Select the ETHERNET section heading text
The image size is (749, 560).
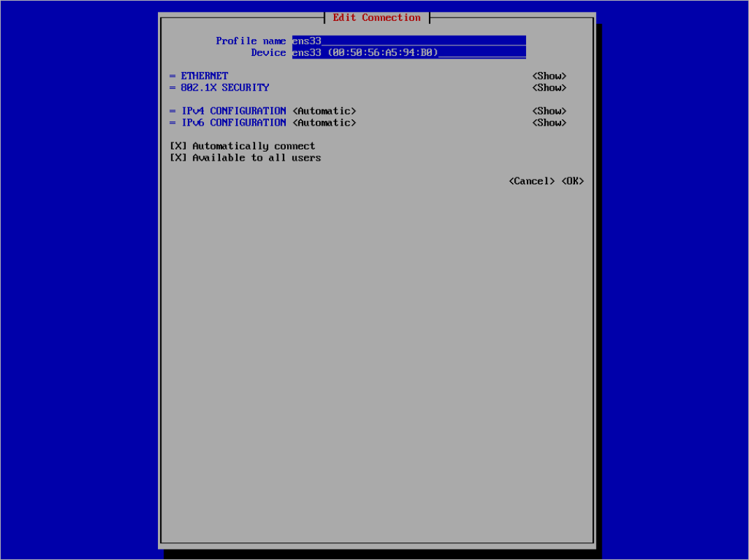[205, 76]
